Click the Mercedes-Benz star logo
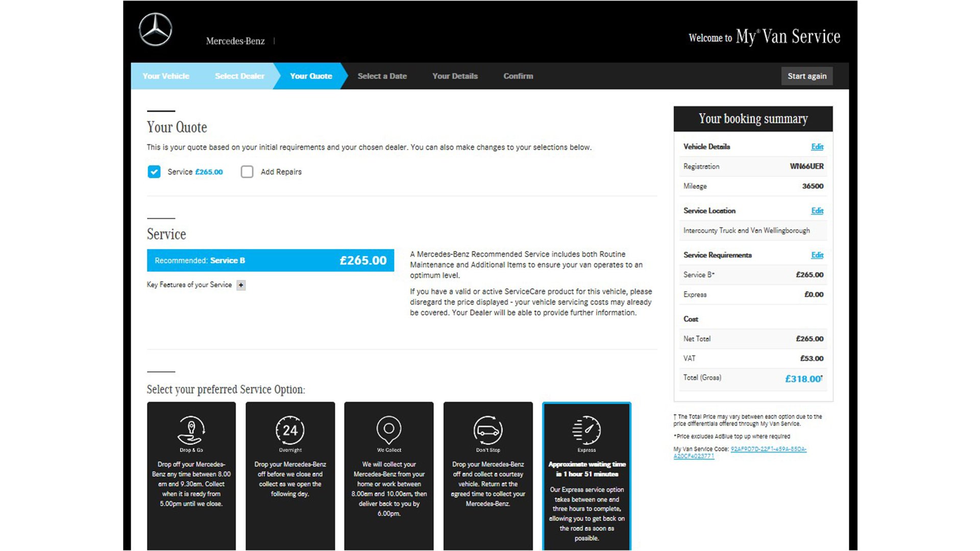 click(156, 30)
